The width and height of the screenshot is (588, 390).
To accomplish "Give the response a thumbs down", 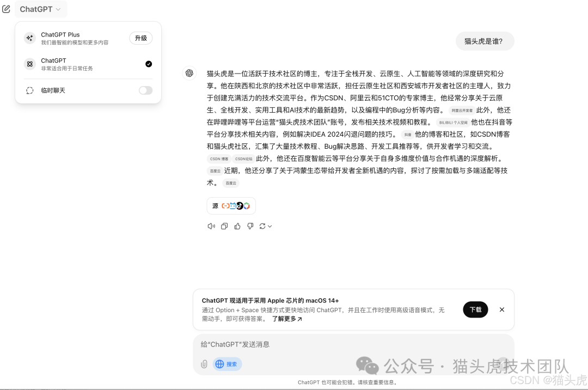I will [x=250, y=226].
